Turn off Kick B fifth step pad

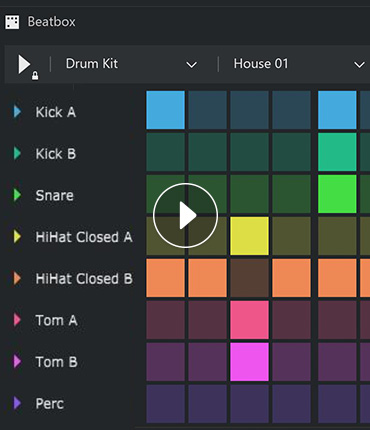(337, 152)
